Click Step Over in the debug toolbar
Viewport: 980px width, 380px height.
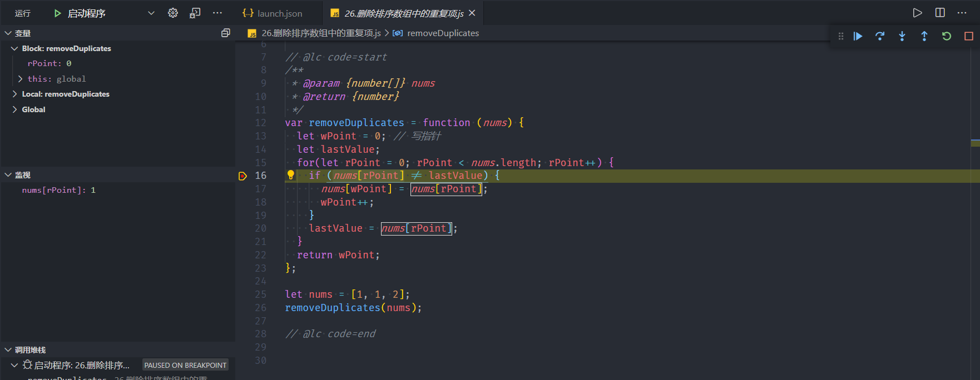pos(880,36)
